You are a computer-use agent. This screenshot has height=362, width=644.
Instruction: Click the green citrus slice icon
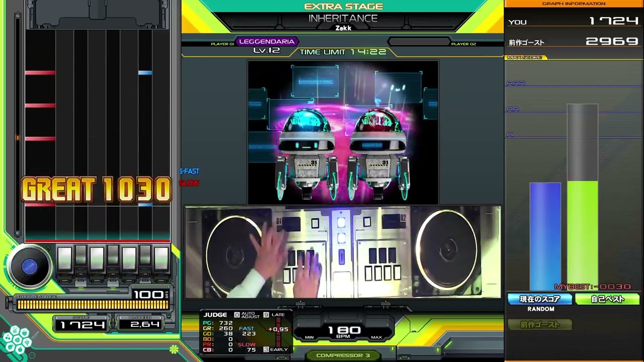[x=174, y=349]
